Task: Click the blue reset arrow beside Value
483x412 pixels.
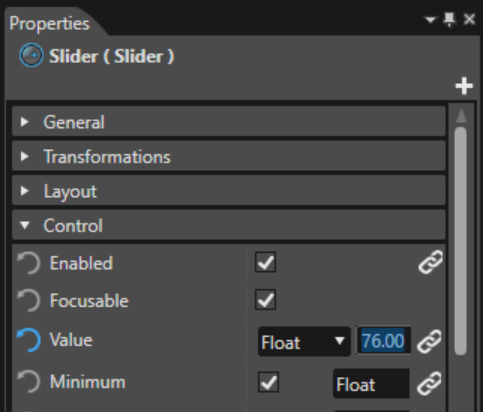Action: (29, 340)
